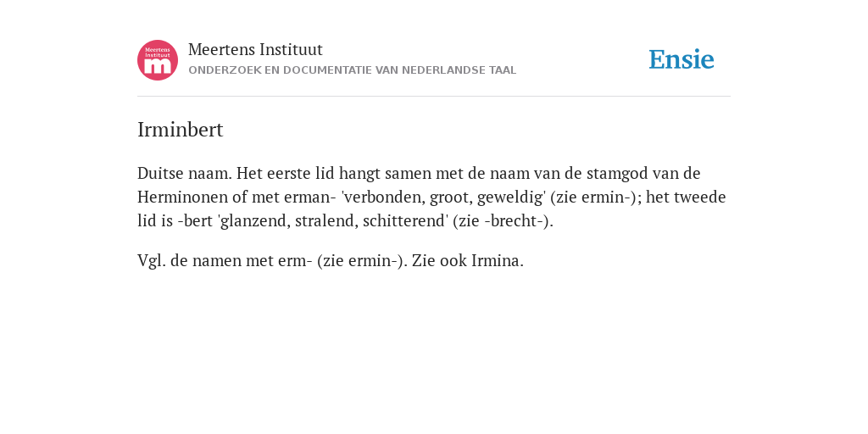Click the Meertens Instituut title text

tap(255, 50)
